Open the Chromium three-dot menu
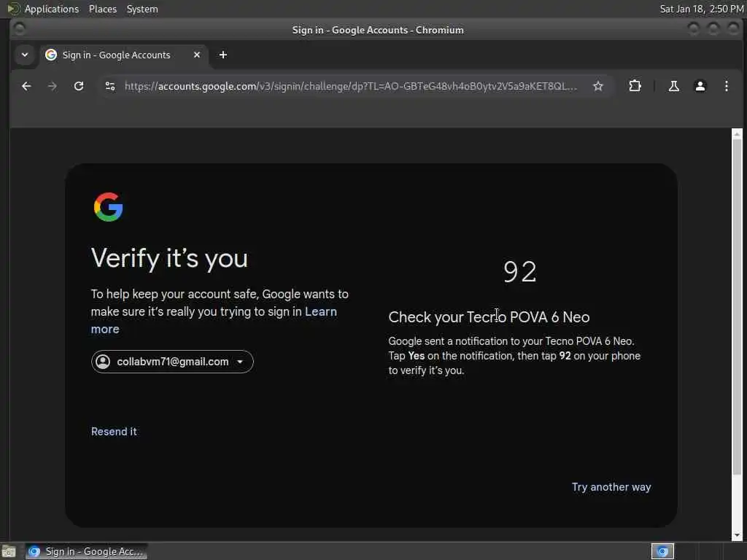The width and height of the screenshot is (747, 560). pos(726,86)
